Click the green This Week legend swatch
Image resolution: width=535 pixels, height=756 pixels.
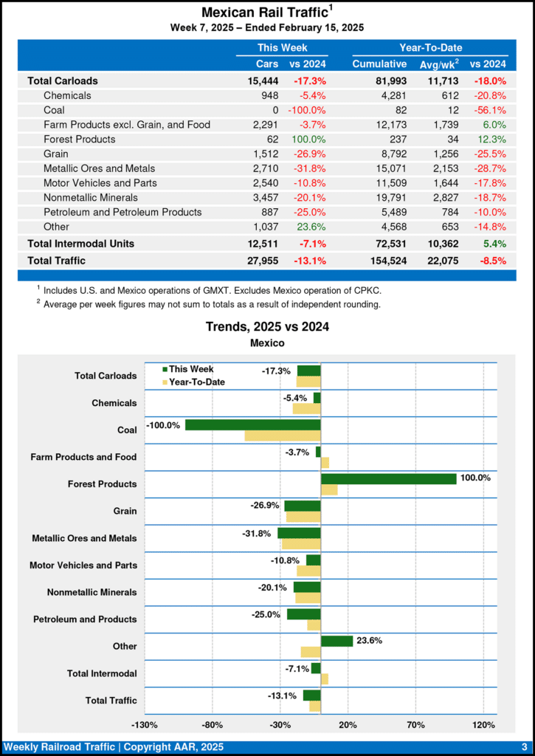point(165,369)
